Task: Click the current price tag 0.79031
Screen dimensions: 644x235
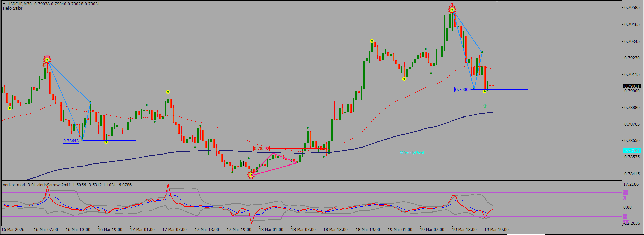Action: tap(632, 86)
